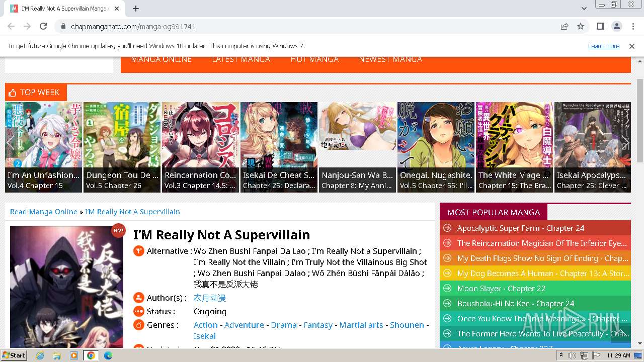Click the supervillain manga cover image
The image size is (644, 362).
point(66,287)
